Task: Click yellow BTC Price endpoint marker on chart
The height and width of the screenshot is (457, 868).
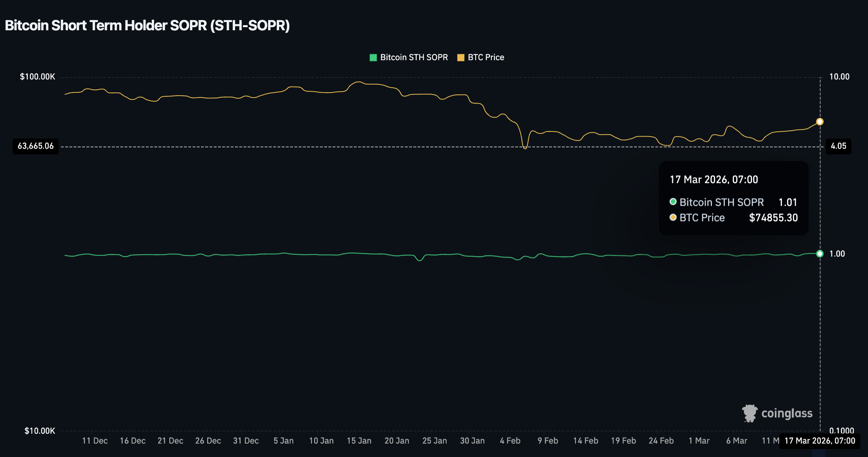Action: click(820, 122)
